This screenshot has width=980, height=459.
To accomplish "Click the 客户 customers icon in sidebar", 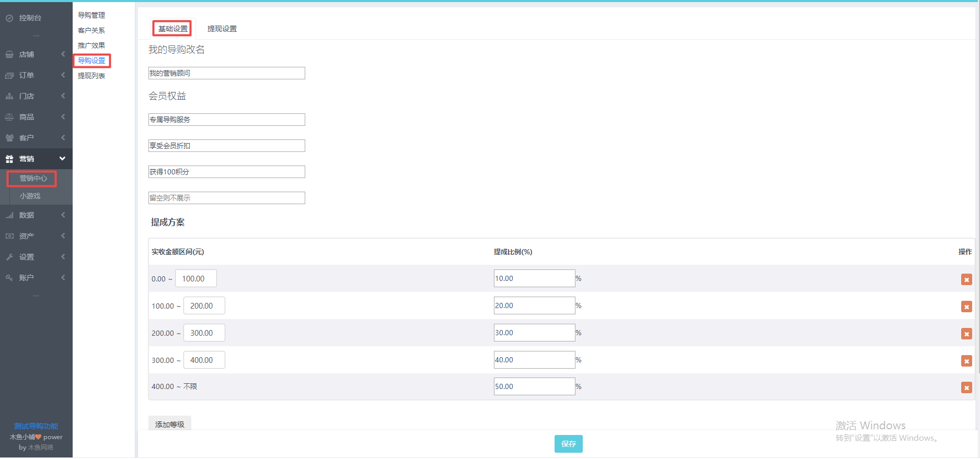I will 9,138.
